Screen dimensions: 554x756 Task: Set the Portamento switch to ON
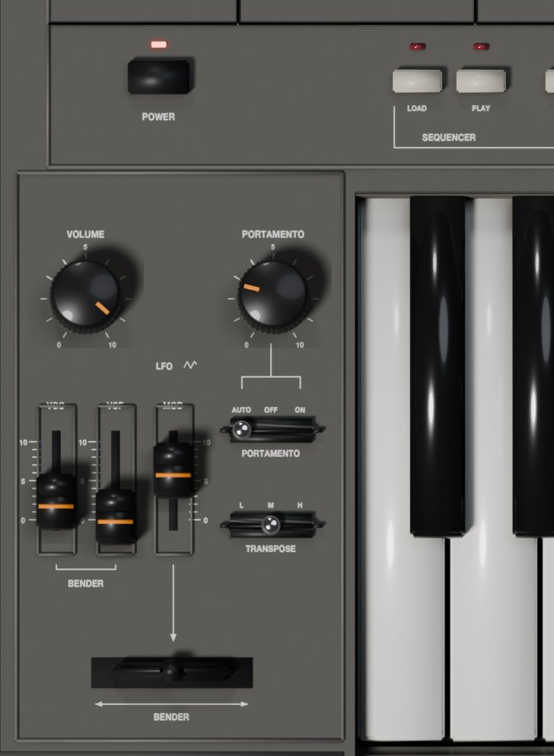click(300, 429)
